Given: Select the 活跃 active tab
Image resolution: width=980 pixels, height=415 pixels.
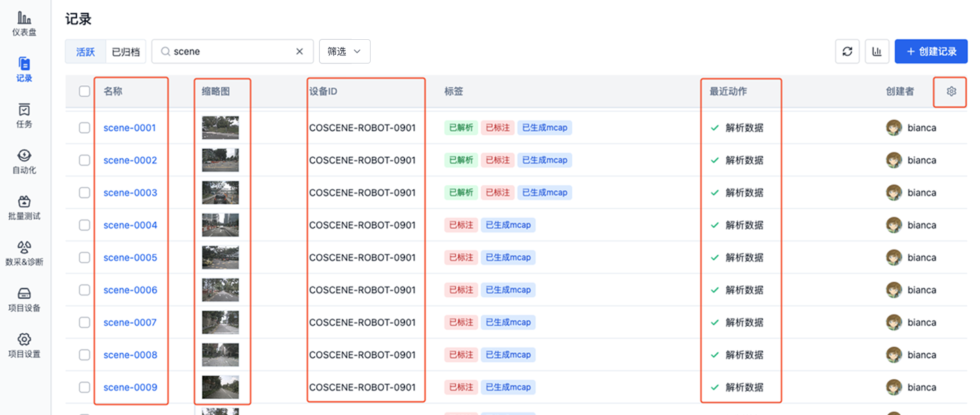Looking at the screenshot, I should pos(85,51).
